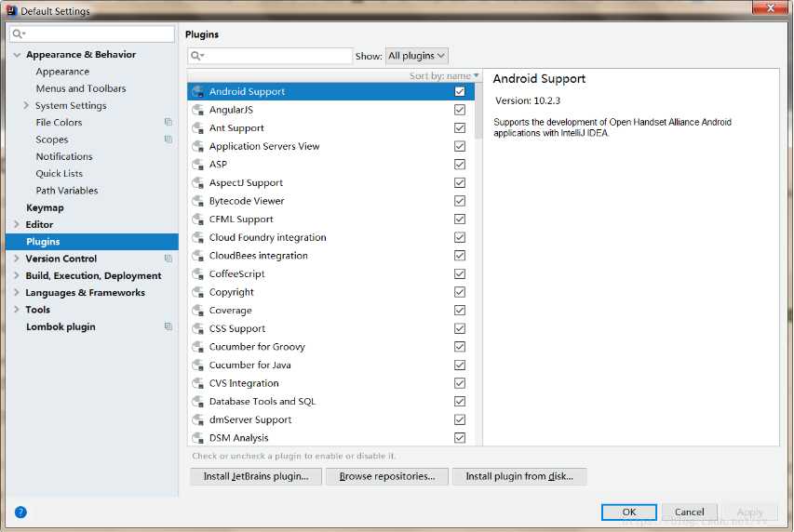This screenshot has height=532, width=794.
Task: Uncheck Application Servers View plugin
Action: click(x=460, y=146)
